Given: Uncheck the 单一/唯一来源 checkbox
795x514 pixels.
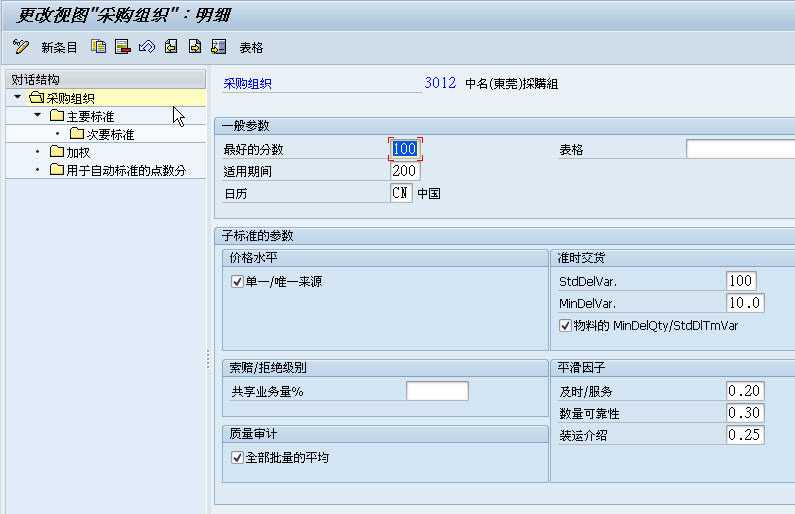Looking at the screenshot, I should point(237,281).
